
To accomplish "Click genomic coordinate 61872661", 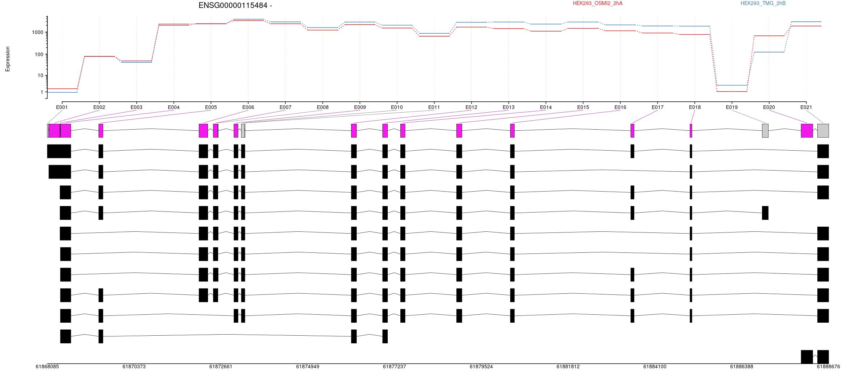I will click(x=221, y=366).
